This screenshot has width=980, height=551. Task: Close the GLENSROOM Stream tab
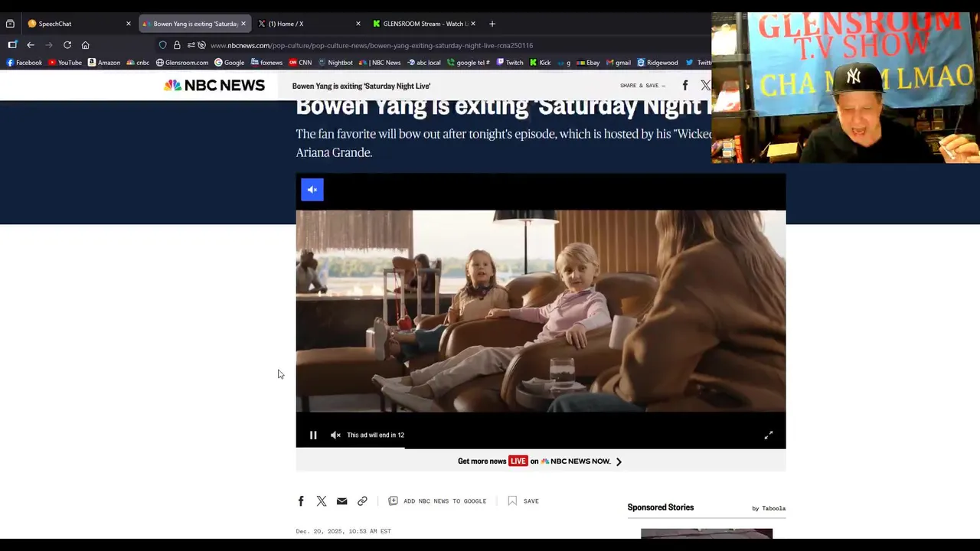click(x=473, y=24)
